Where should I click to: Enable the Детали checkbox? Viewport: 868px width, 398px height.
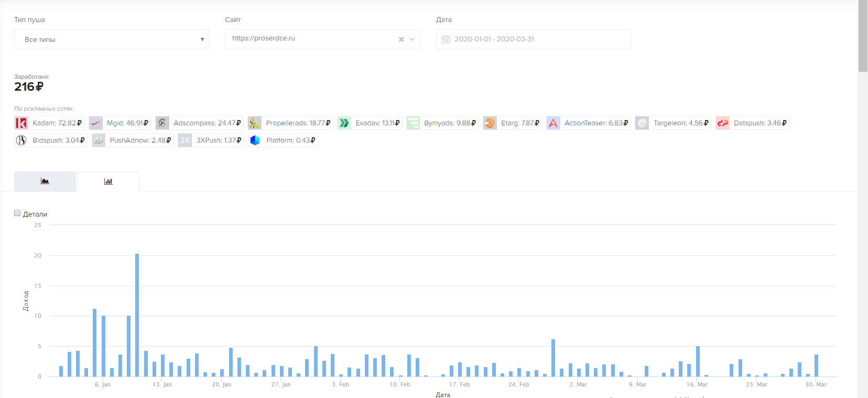tap(17, 213)
